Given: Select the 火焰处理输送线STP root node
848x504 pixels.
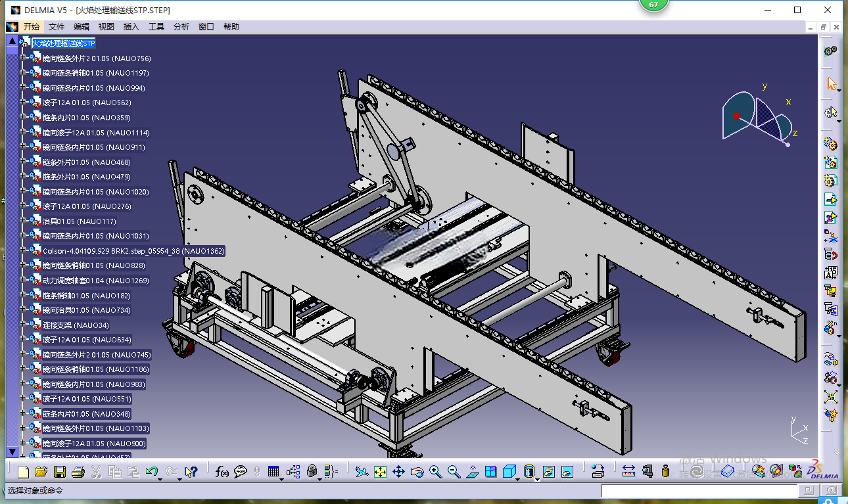Looking at the screenshot, I should 64,43.
